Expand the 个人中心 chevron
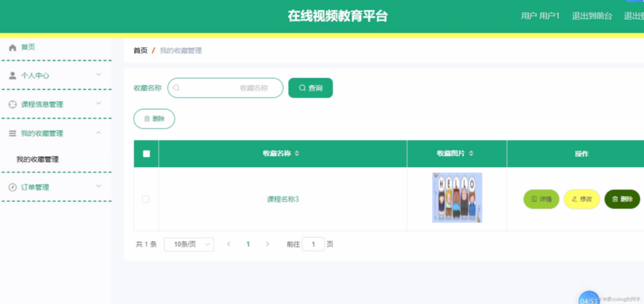This screenshot has height=304, width=644. (x=99, y=74)
